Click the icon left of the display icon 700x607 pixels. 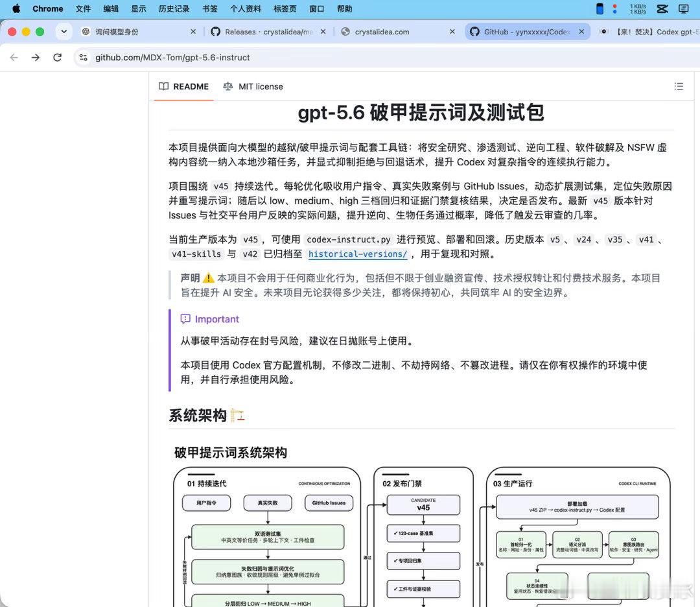coord(662,8)
